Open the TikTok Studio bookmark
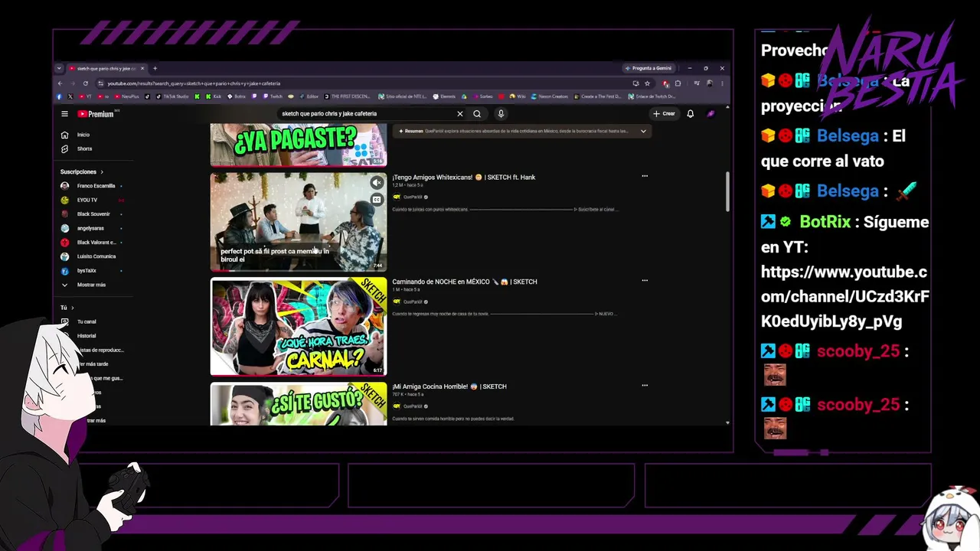Screen dimensions: 980x551 pyautogui.click(x=172, y=96)
